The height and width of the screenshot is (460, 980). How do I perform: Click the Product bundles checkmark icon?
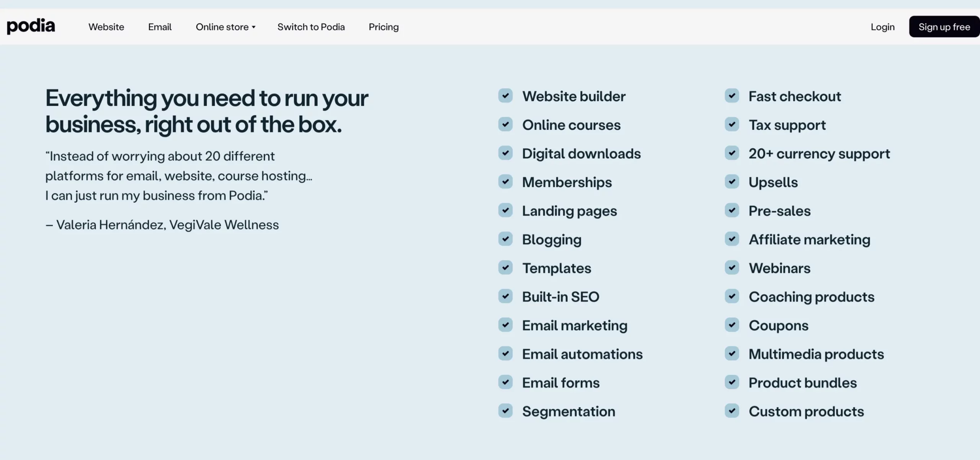732,382
